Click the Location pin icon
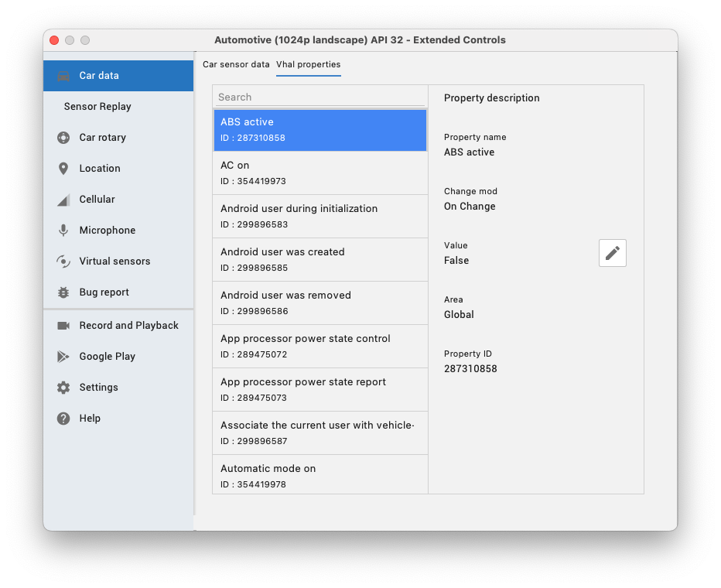This screenshot has width=721, height=588. click(x=63, y=169)
